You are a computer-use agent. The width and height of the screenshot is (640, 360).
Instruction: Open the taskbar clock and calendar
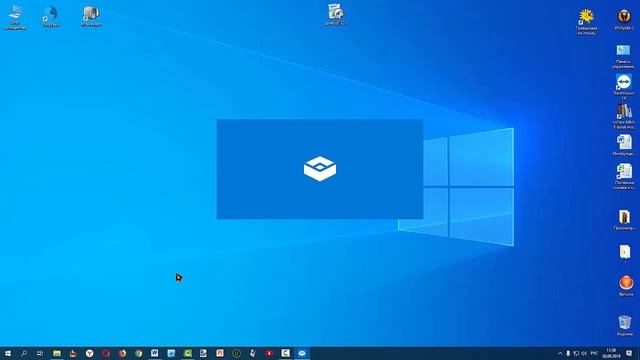[611, 353]
